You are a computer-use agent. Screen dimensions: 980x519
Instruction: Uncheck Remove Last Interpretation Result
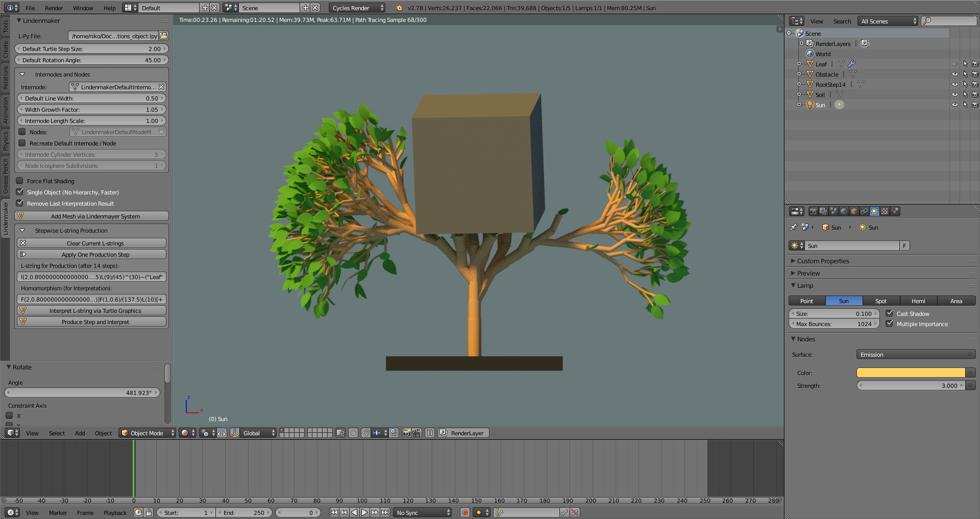pyautogui.click(x=20, y=203)
